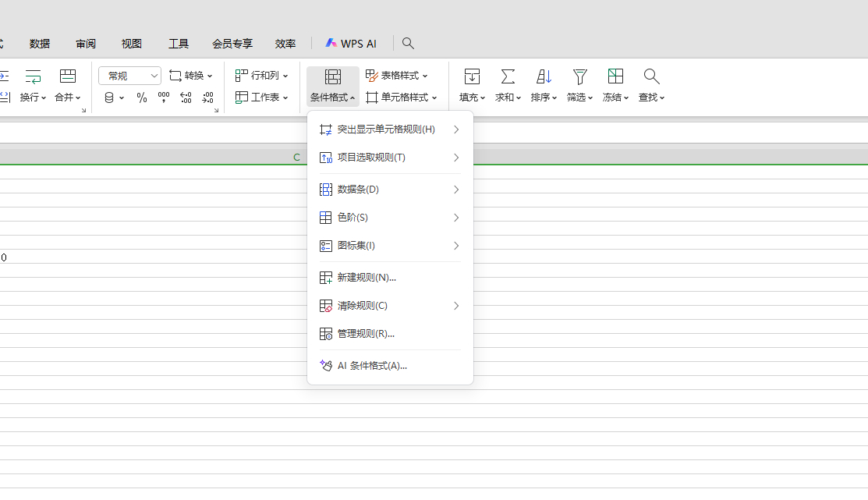The image size is (868, 500).
Task: Open the Filter (筛选) tool
Action: 579,84
